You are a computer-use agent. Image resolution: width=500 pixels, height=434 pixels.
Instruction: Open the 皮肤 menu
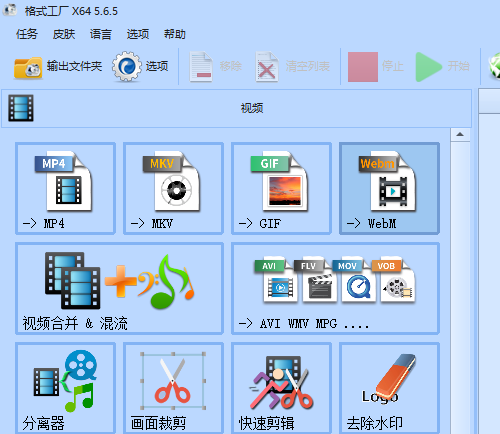click(x=64, y=34)
